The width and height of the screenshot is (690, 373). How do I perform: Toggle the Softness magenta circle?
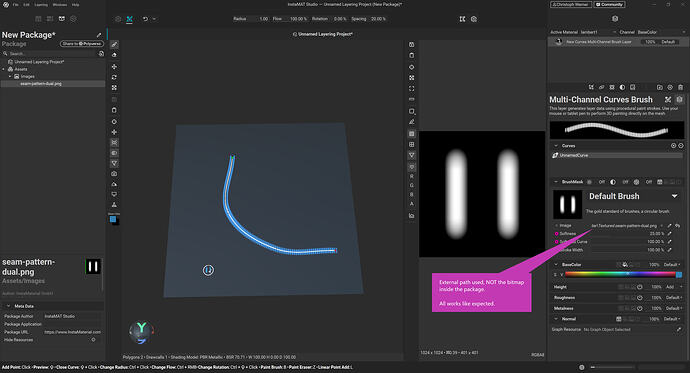coord(556,234)
